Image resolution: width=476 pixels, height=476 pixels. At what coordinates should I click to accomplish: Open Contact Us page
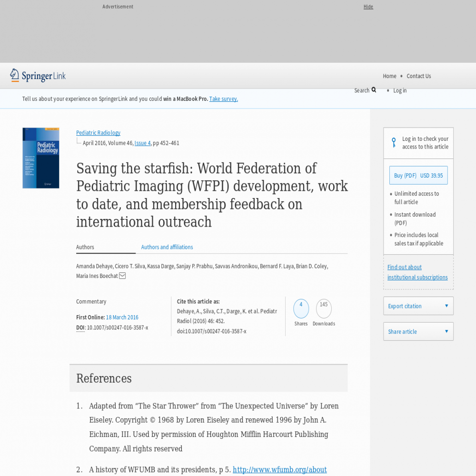418,76
